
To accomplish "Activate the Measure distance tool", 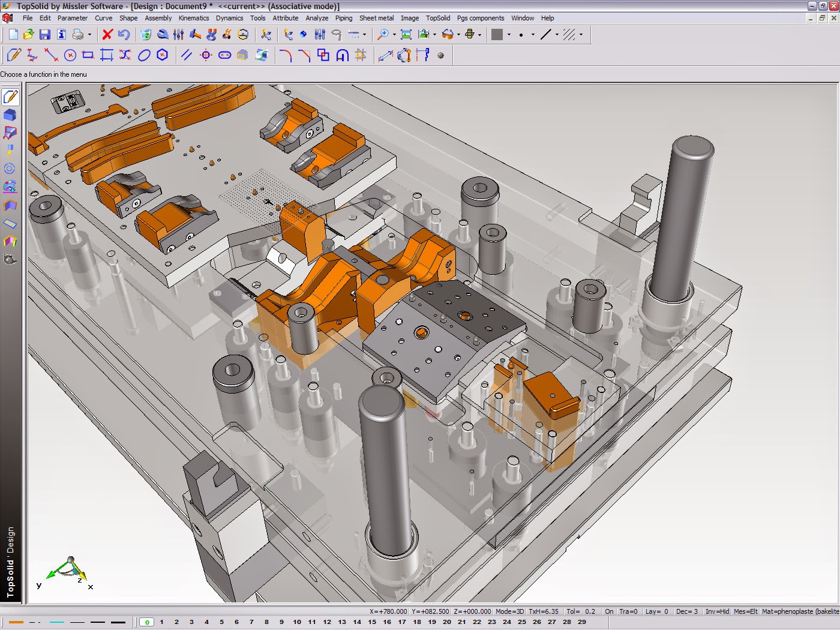I will click(386, 55).
